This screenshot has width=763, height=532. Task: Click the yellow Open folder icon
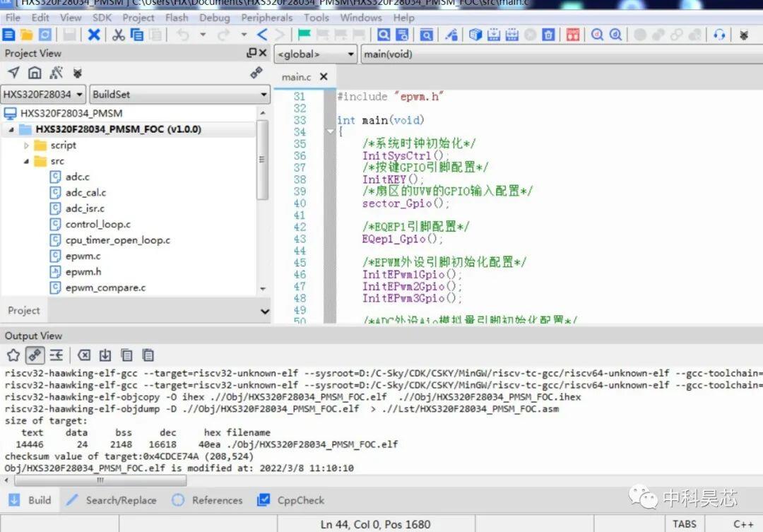coord(27,35)
